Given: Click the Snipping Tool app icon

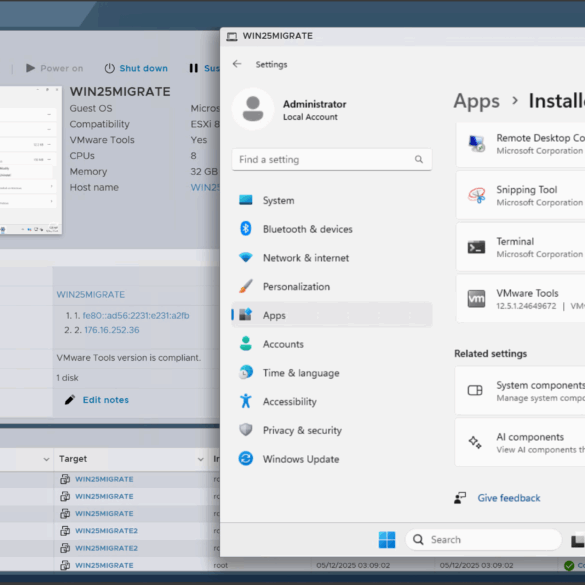Looking at the screenshot, I should pyautogui.click(x=476, y=195).
